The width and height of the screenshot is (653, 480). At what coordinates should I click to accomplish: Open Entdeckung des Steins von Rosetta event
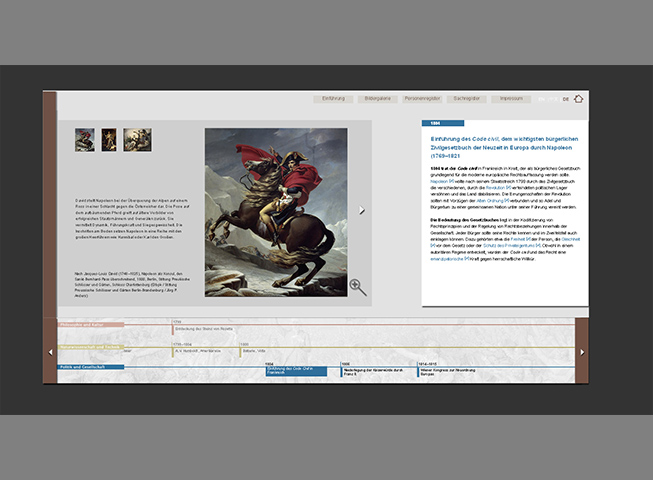(x=203, y=329)
